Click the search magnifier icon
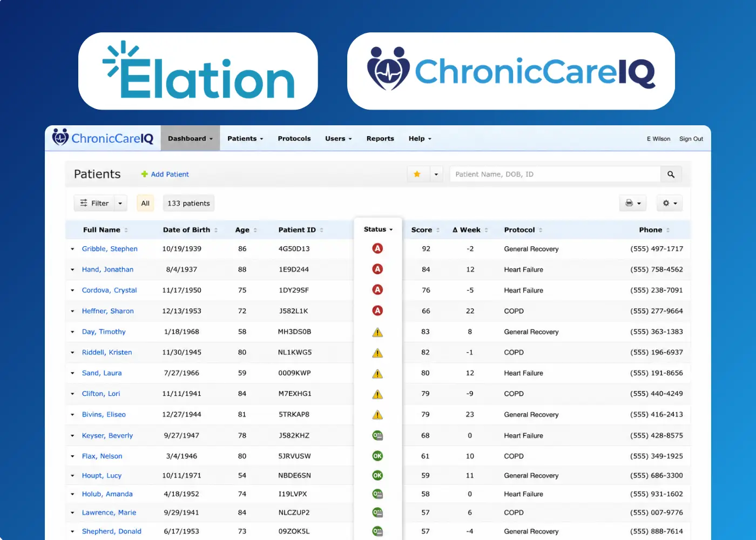This screenshot has height=540, width=756. coord(671,174)
